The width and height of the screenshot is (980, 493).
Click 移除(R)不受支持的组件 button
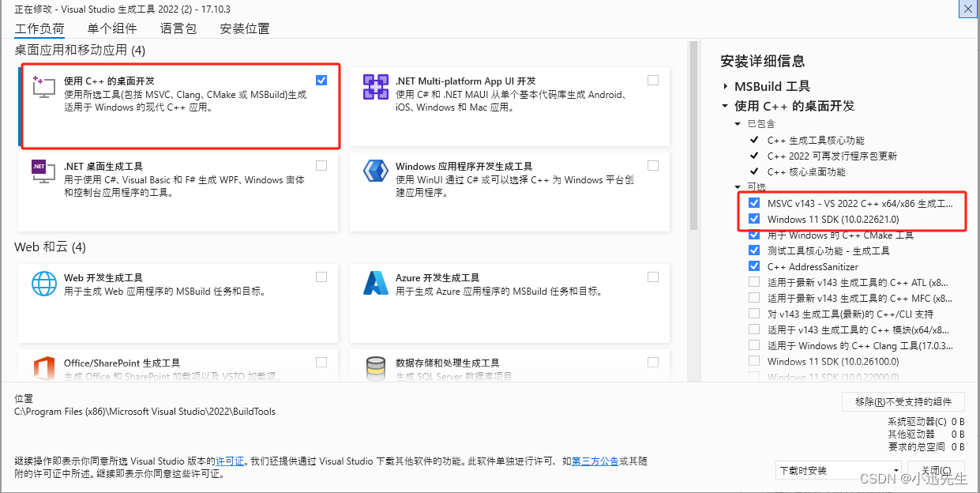coord(903,401)
